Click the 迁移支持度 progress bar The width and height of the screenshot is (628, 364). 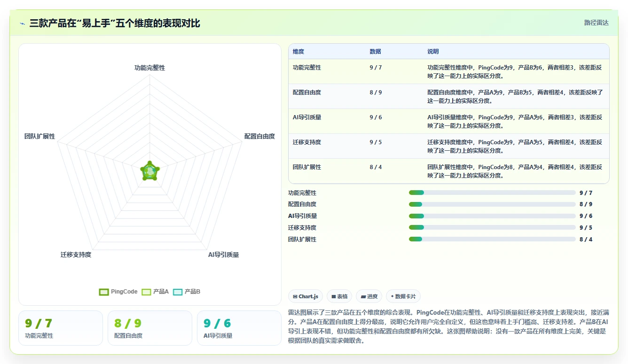pyautogui.click(x=492, y=228)
